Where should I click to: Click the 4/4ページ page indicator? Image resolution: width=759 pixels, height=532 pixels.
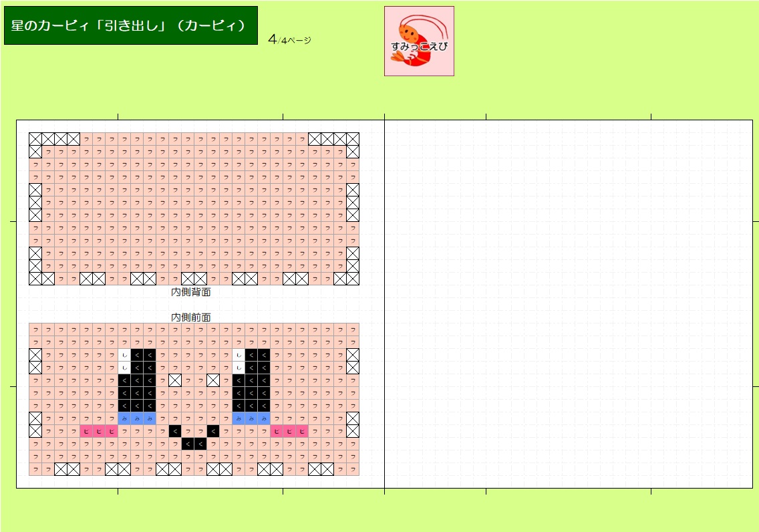(x=289, y=39)
